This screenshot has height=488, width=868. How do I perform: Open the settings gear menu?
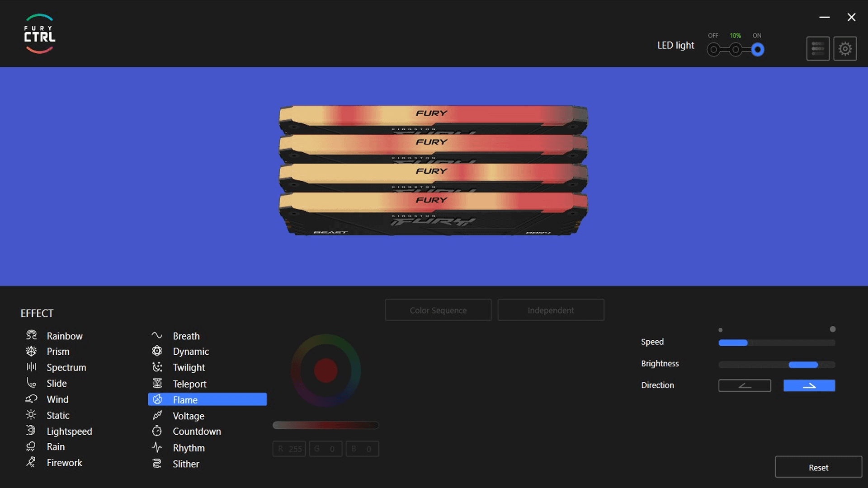[x=844, y=48]
